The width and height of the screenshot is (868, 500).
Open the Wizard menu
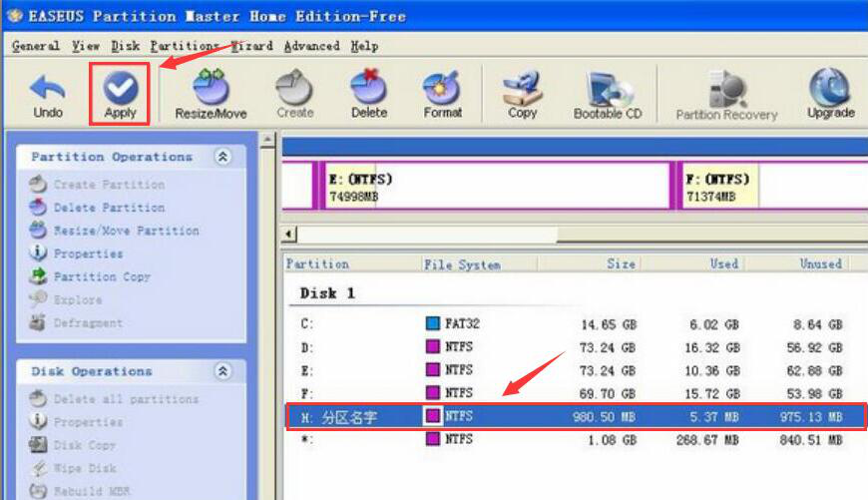(x=251, y=46)
